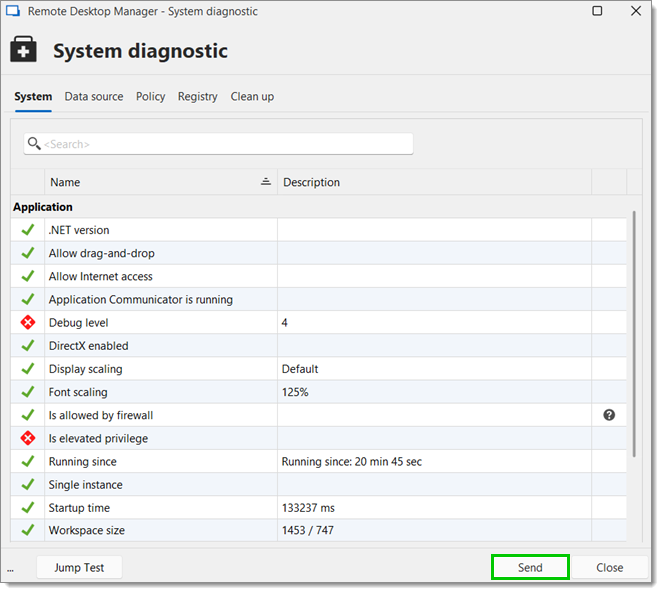Select the 'Display scaling' row text
The width and height of the screenshot is (662, 593).
click(86, 369)
